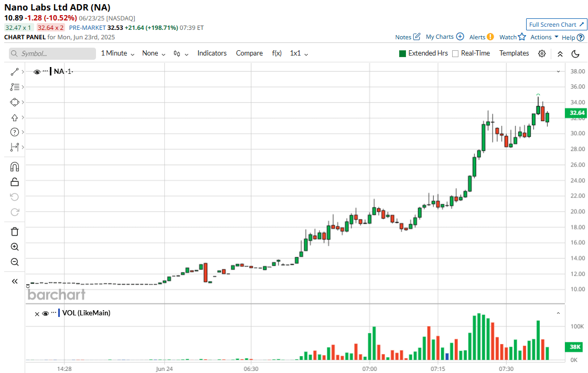This screenshot has height=373, width=588.
Task: Open the 1x1 grid layout dropdown
Action: (x=299, y=53)
